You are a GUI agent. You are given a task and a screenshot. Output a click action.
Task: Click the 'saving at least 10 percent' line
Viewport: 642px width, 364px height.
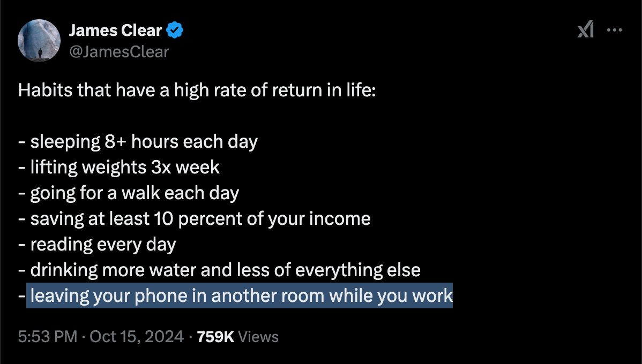(x=195, y=219)
